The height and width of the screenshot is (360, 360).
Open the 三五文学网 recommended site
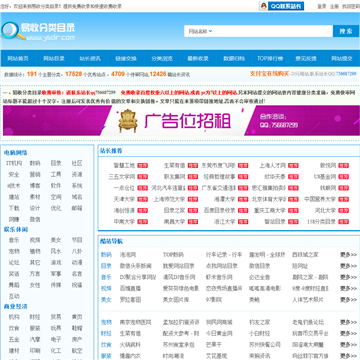[122, 177]
